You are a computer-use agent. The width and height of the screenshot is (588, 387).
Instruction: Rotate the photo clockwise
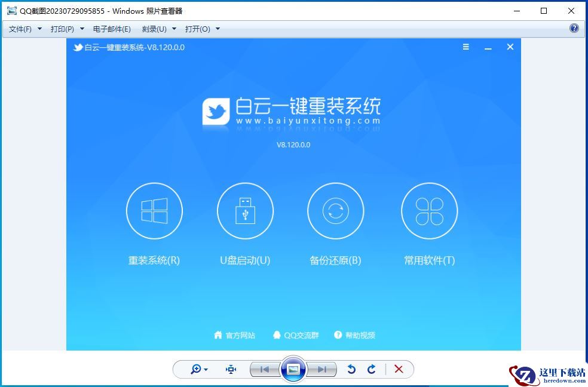pyautogui.click(x=372, y=370)
